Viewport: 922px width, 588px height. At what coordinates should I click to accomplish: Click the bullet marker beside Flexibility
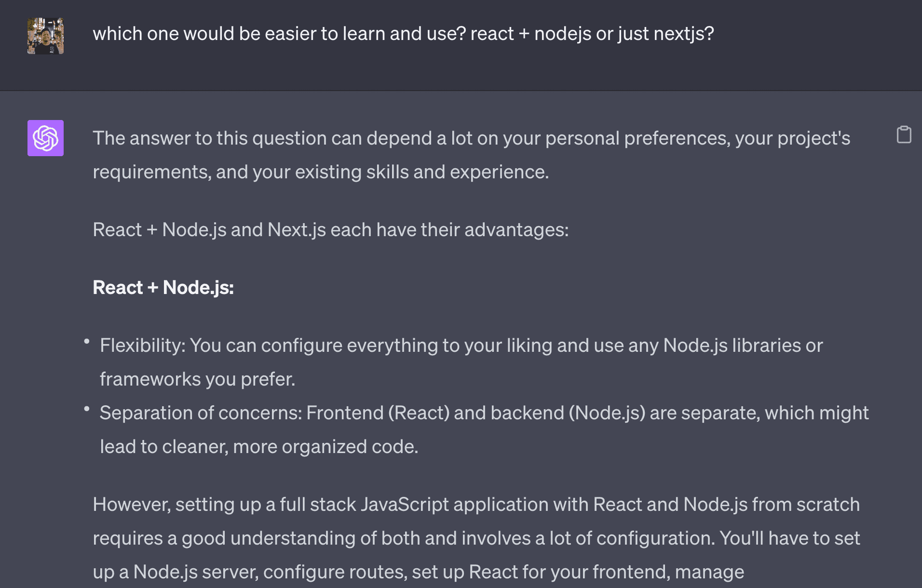pyautogui.click(x=87, y=341)
